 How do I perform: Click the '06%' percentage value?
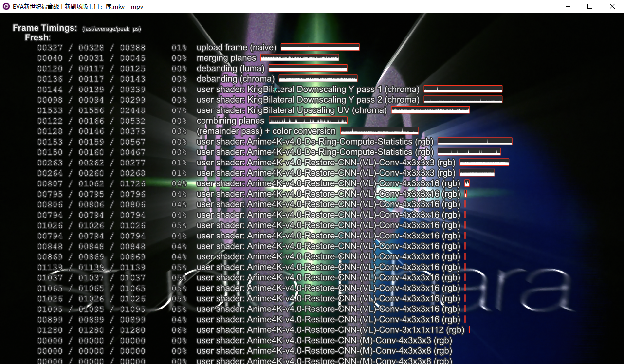point(179,330)
